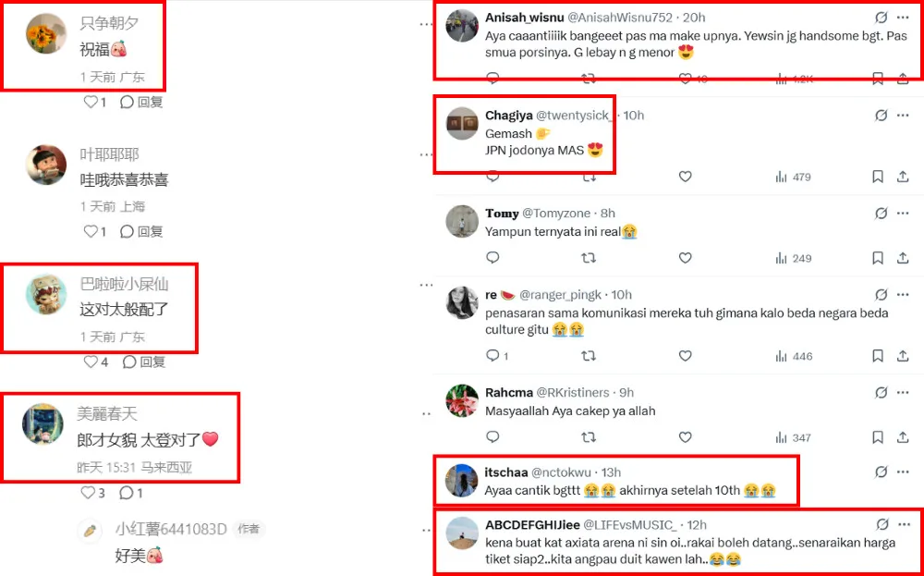Image resolution: width=924 pixels, height=576 pixels.
Task: Open Grok explain on itschaa's tweet
Action: tap(881, 472)
